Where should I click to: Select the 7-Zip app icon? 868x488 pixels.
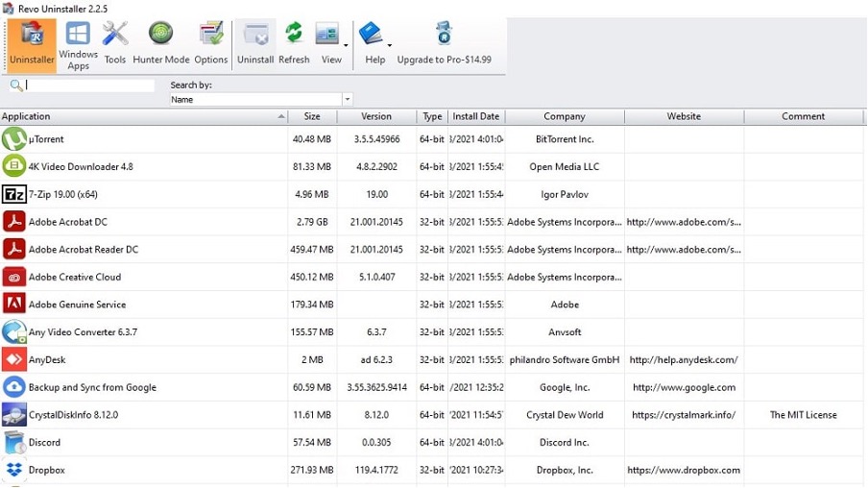coord(13,194)
